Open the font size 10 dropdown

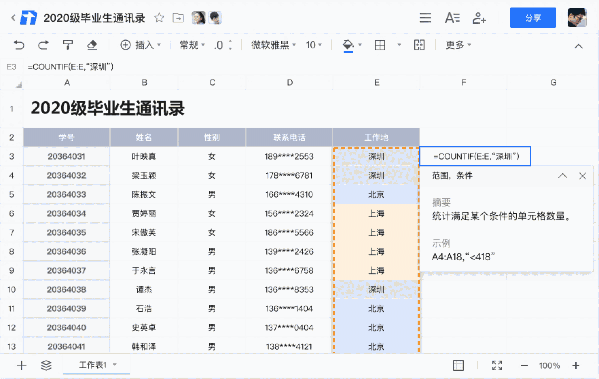click(314, 45)
